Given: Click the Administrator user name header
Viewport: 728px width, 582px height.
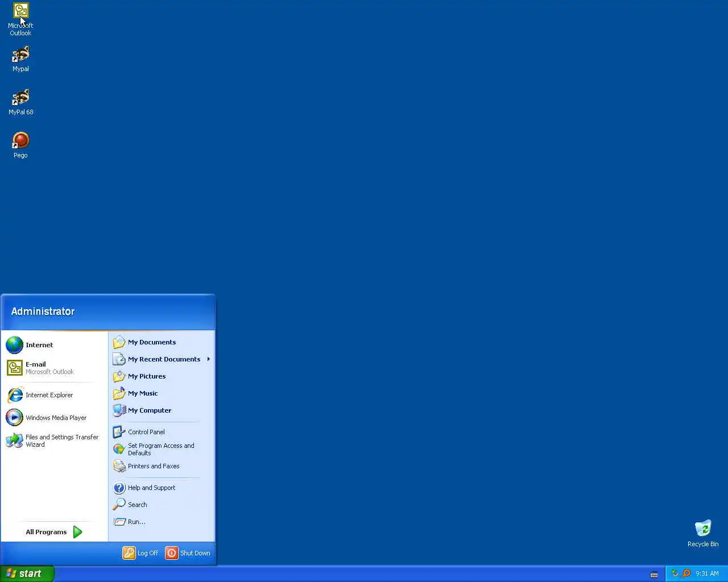Looking at the screenshot, I should pos(43,311).
